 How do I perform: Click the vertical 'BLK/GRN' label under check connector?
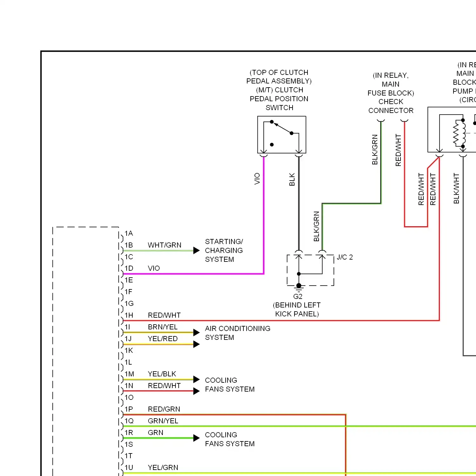point(375,149)
